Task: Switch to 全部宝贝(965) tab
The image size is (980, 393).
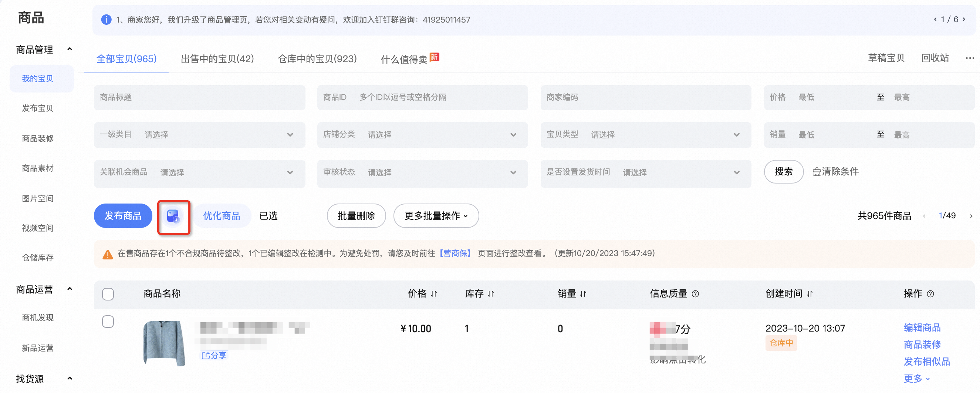Action: (126, 59)
